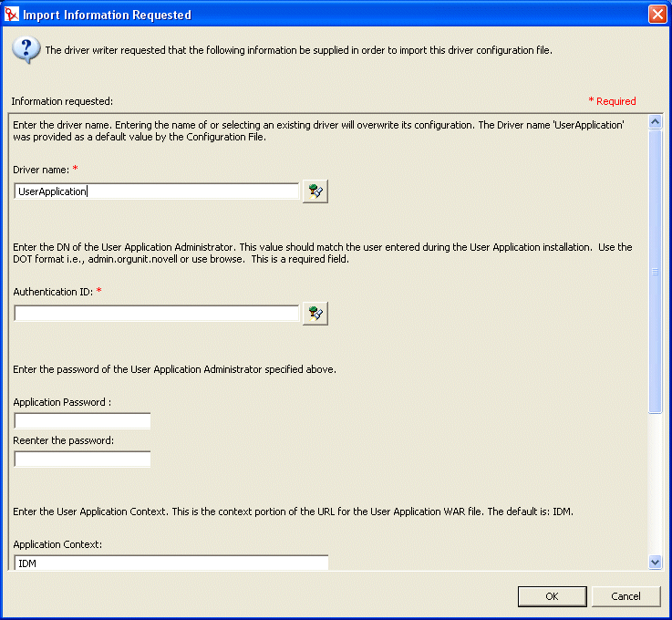Focus the Application Context field containing IDM

[171, 563]
